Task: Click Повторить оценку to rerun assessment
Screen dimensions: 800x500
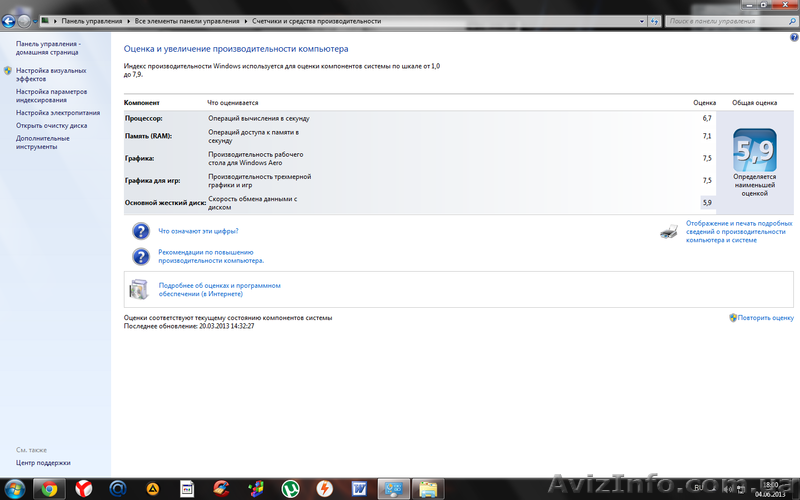Action: click(767, 318)
